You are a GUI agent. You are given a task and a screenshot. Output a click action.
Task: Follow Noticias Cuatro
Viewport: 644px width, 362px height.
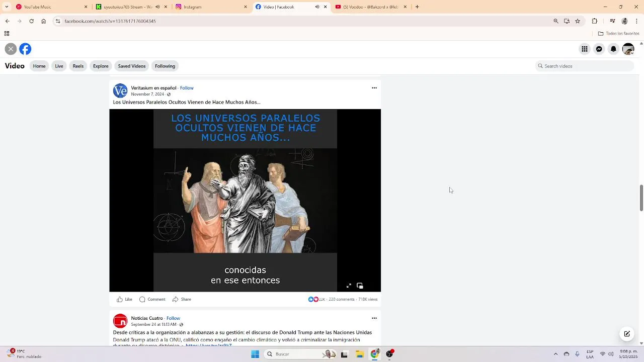coord(174,318)
